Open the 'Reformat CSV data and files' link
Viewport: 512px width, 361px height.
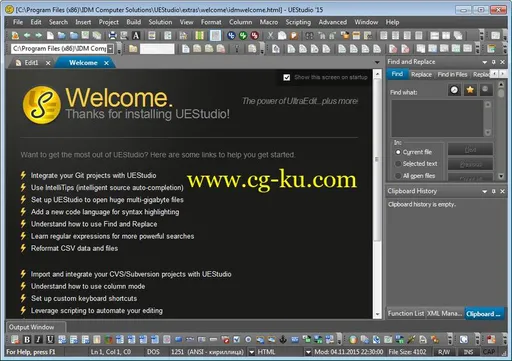(74, 248)
